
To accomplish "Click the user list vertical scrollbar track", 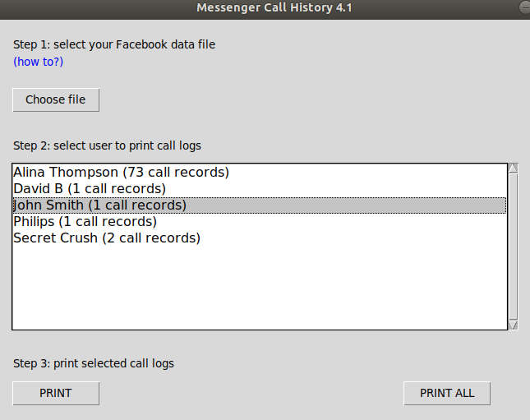I will coord(514,247).
